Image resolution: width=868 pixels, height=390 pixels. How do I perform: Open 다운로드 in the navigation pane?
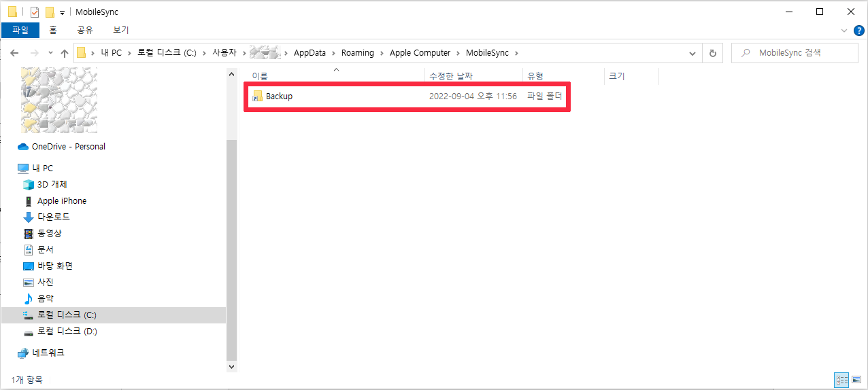pyautogui.click(x=46, y=217)
